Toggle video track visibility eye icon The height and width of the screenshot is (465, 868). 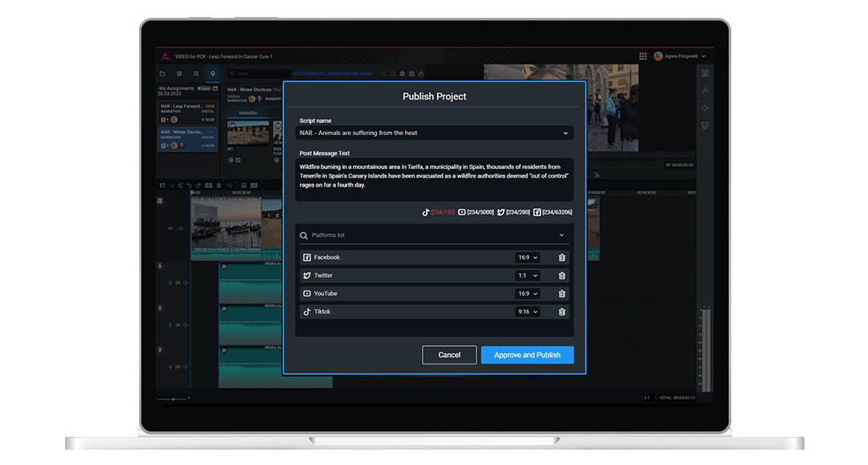pos(170,228)
